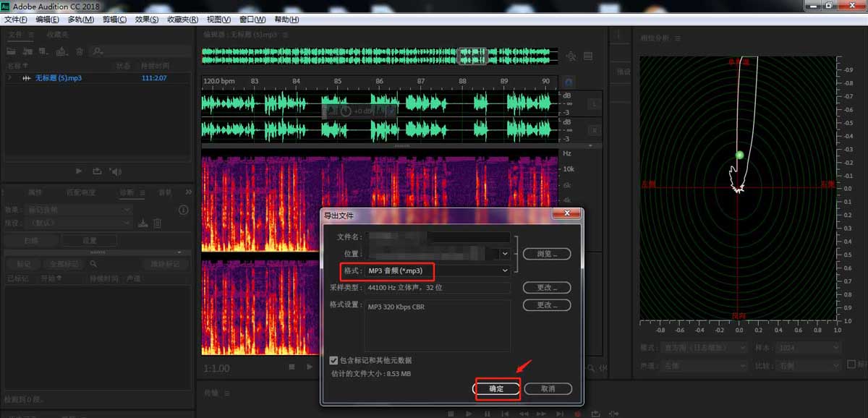Click the 确定 button in export dialog
This screenshot has height=418, width=868.
coord(497,389)
